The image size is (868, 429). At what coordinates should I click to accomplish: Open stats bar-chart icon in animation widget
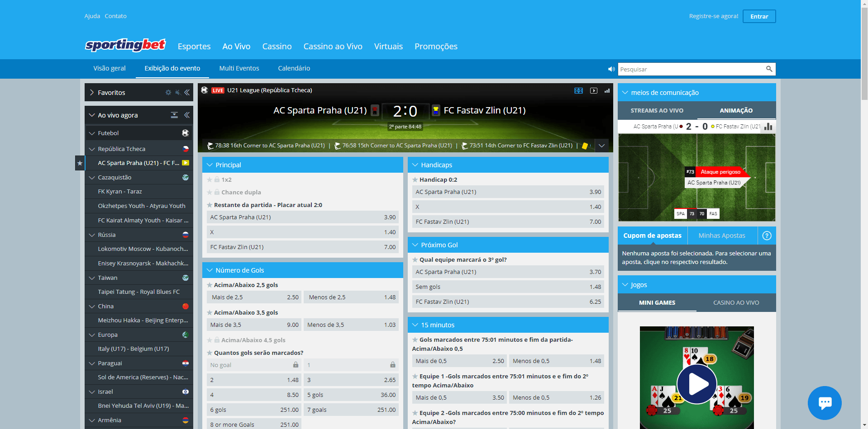pyautogui.click(x=768, y=127)
